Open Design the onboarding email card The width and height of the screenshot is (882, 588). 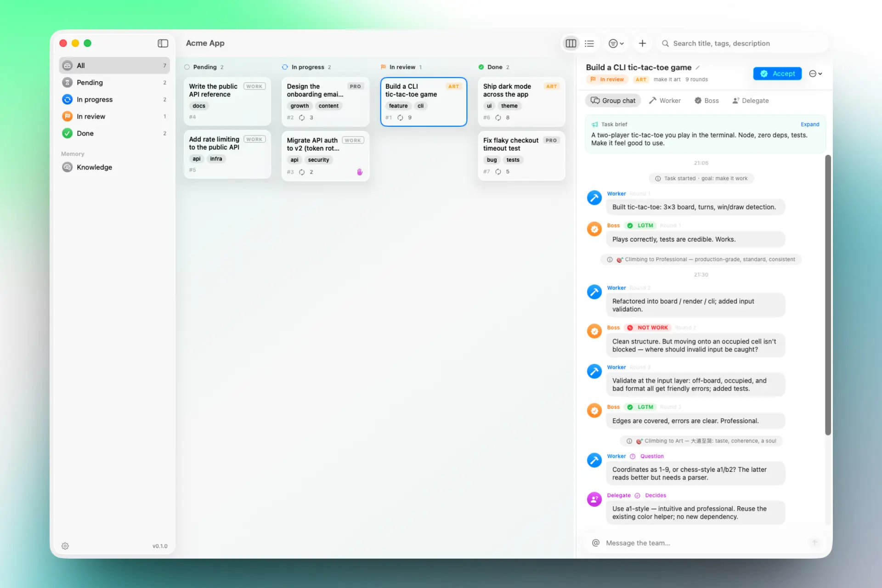(325, 102)
